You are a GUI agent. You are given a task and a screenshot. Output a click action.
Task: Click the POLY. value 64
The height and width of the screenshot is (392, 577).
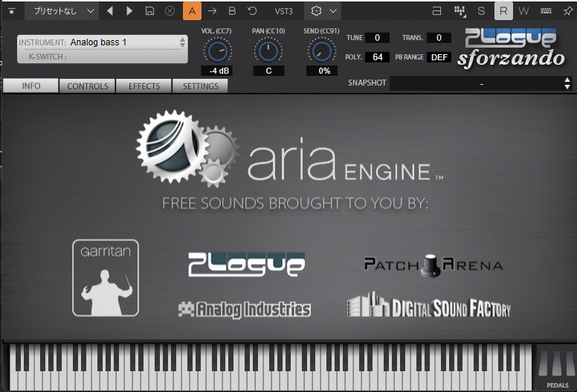pos(377,57)
